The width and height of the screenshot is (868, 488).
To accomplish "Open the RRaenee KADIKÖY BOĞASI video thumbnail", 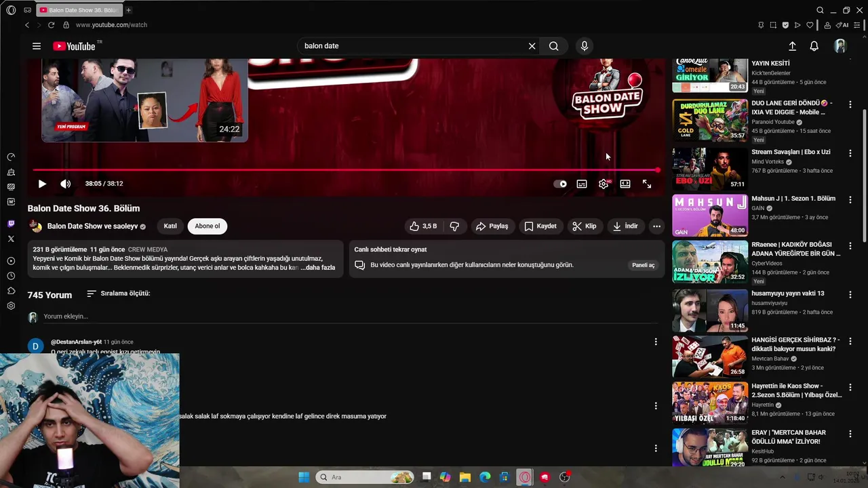I will click(x=710, y=262).
